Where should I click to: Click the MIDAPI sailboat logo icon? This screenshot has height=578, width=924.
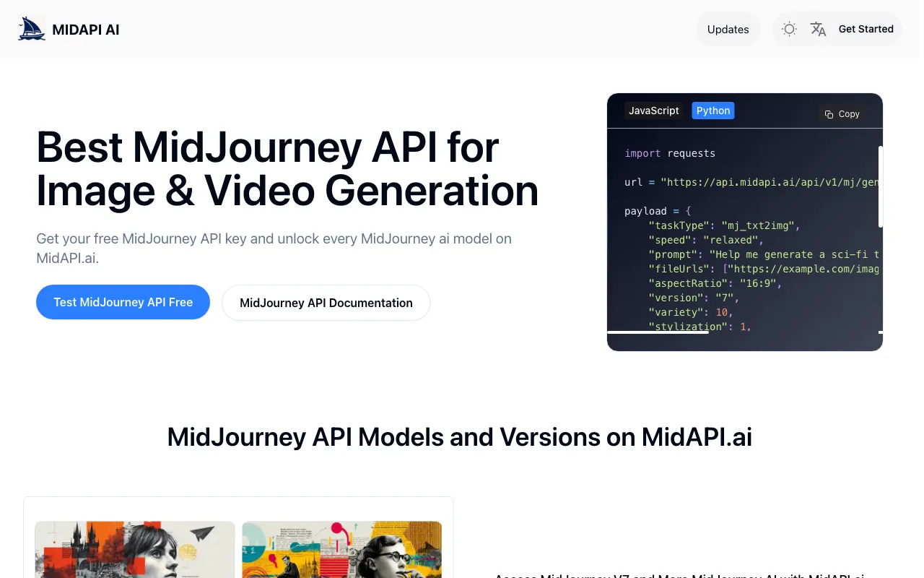(32, 29)
